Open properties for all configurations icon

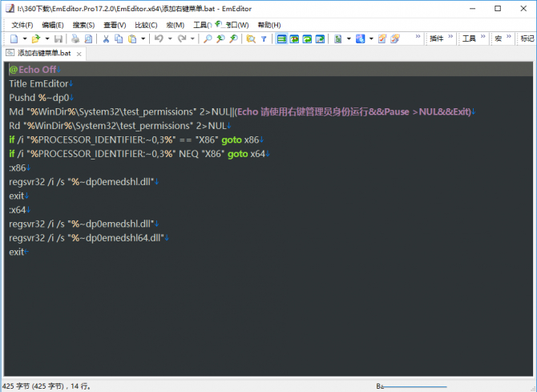pos(395,38)
